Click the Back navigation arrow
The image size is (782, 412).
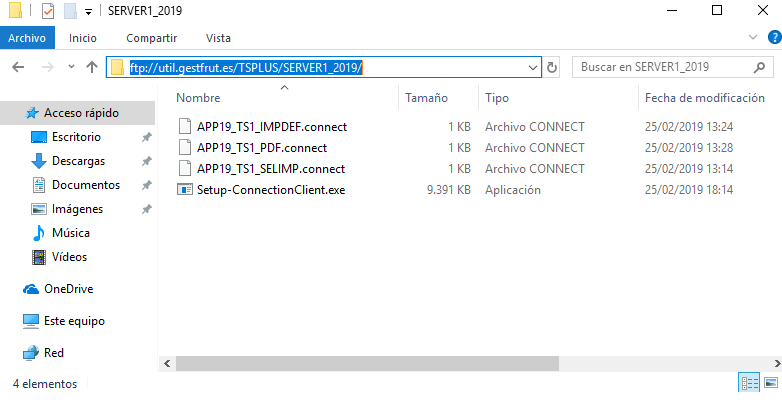click(19, 67)
